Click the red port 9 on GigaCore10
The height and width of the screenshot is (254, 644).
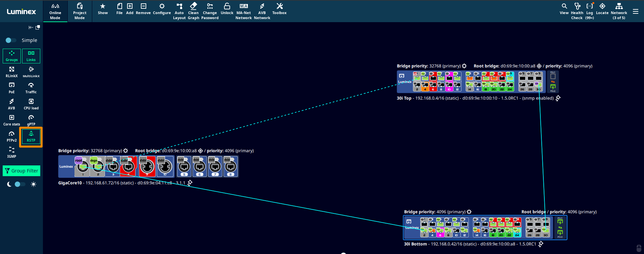[x=147, y=166]
